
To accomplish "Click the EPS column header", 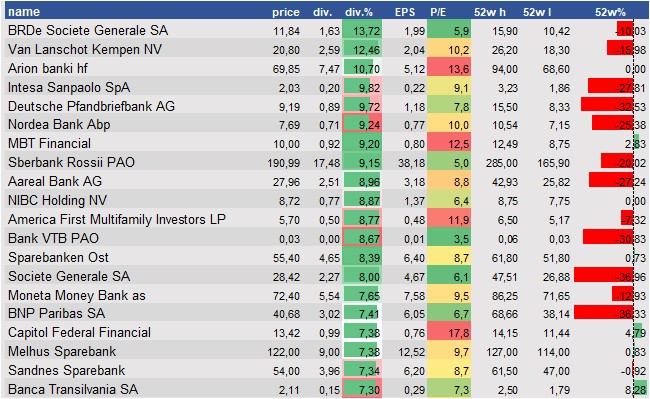I will 405,12.
